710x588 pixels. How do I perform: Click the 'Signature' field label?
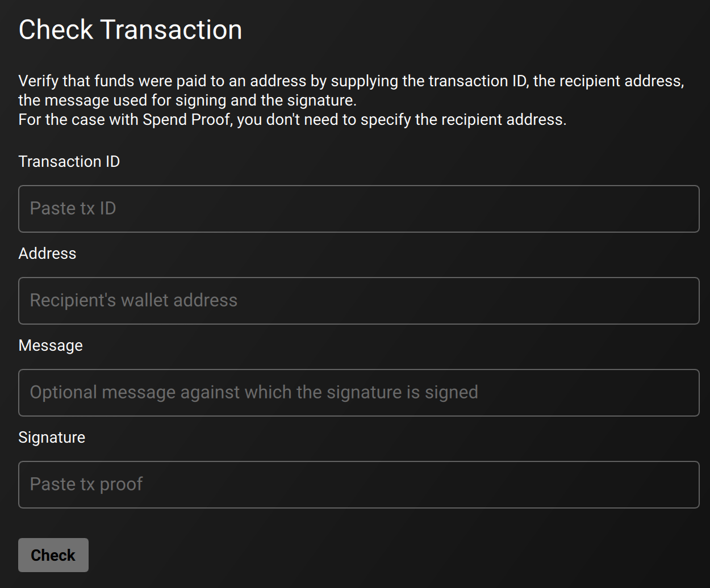(52, 437)
